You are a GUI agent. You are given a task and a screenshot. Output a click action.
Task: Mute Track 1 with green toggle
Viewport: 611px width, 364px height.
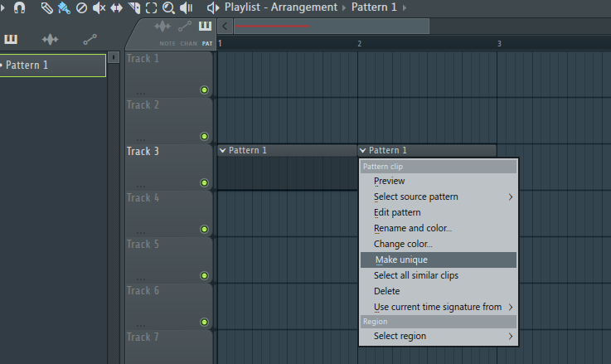pos(205,90)
